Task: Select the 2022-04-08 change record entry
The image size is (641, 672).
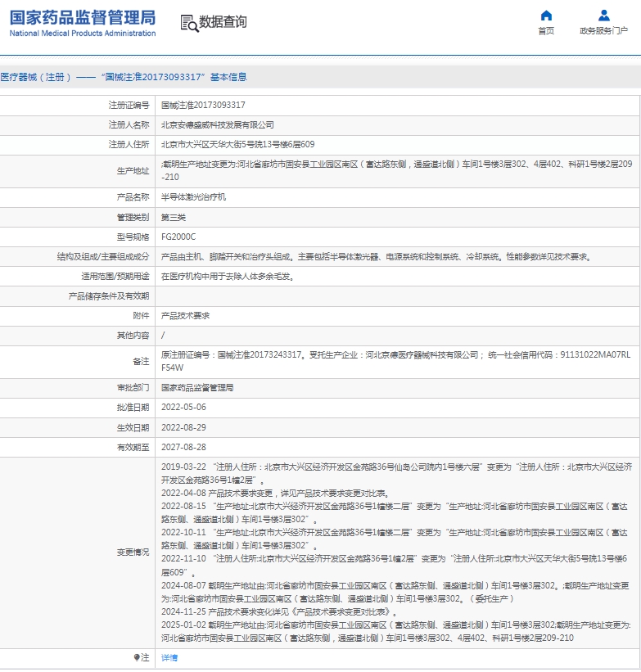Action: coord(275,494)
